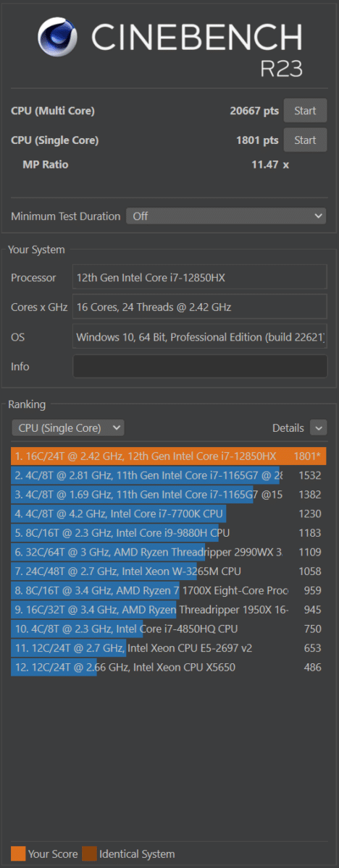This screenshot has width=339, height=868.
Task: Click the OS field with Windows 10
Action: click(200, 337)
